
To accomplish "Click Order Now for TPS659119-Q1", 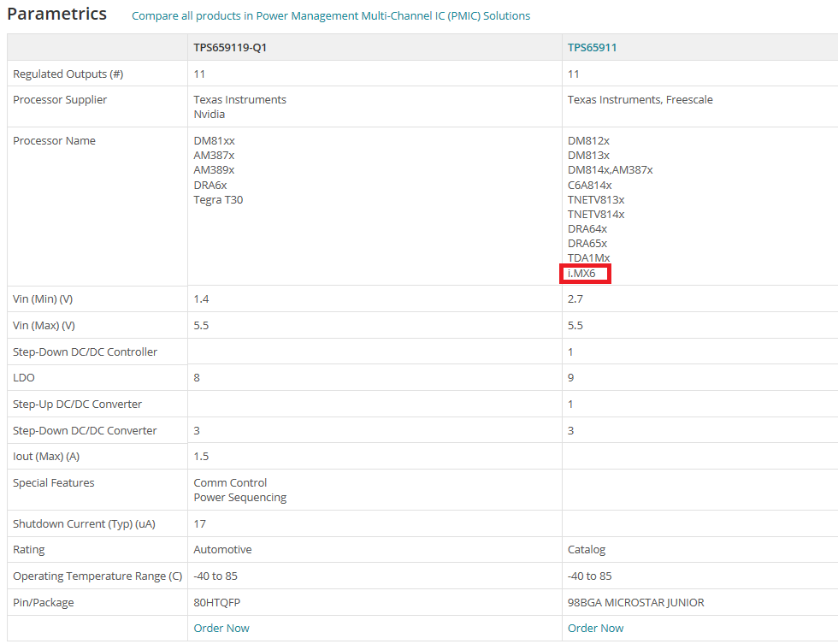I will (x=221, y=628).
